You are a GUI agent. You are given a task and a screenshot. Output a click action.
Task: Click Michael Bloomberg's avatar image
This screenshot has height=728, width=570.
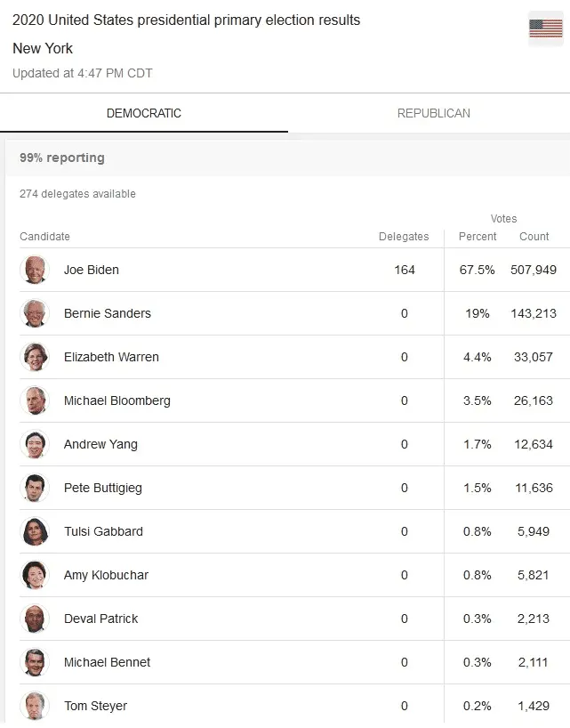click(x=35, y=400)
